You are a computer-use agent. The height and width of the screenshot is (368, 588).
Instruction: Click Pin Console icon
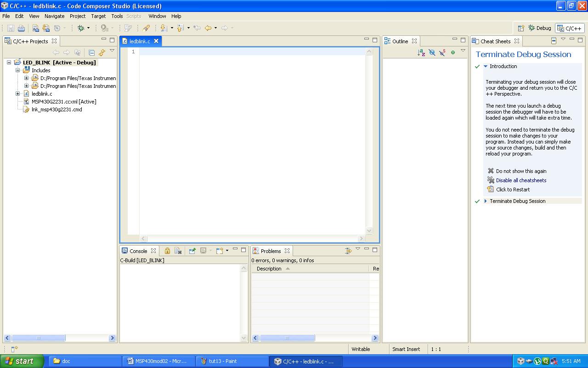point(192,251)
